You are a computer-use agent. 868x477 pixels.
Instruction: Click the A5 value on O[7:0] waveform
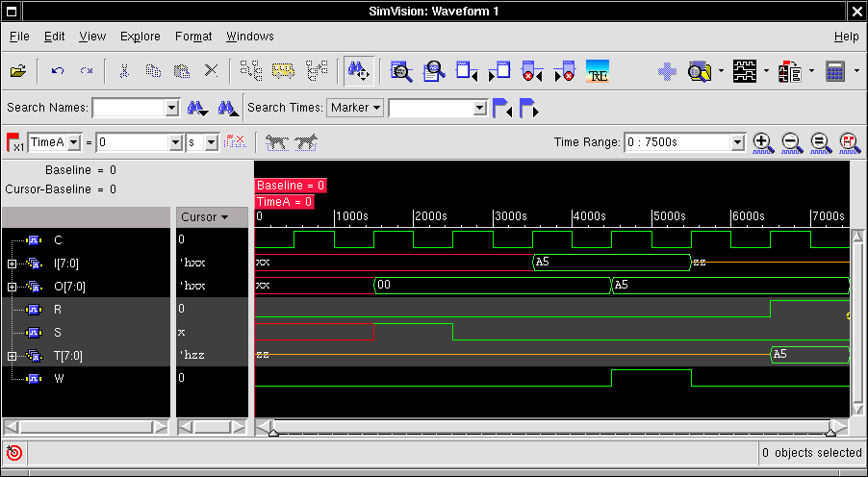coord(621,285)
